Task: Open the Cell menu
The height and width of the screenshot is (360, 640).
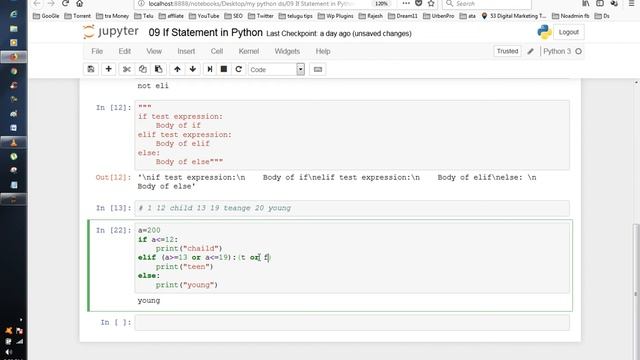Action: click(217, 51)
